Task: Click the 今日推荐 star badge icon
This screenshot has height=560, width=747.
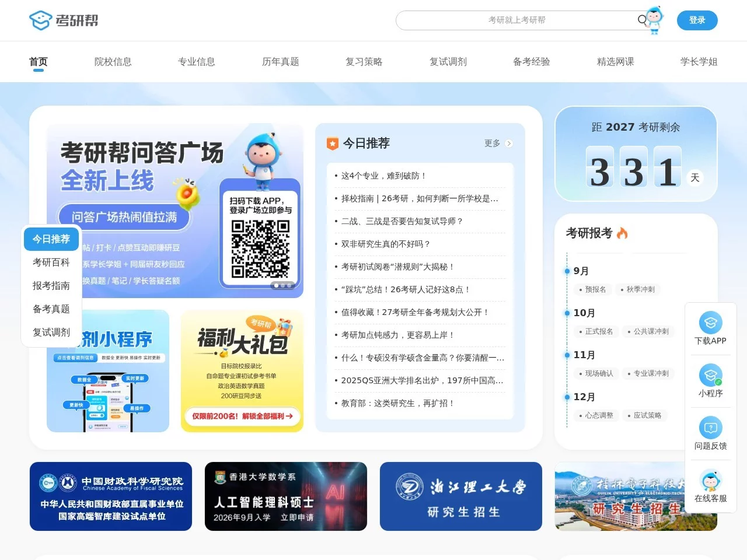Action: 332,143
